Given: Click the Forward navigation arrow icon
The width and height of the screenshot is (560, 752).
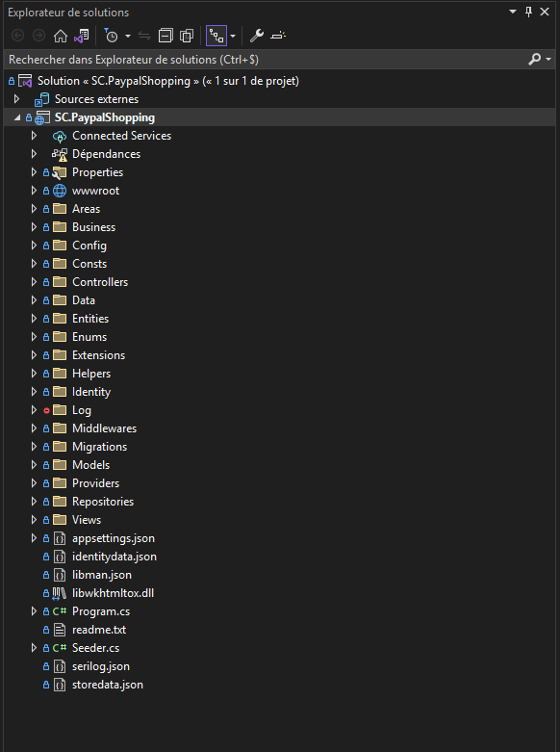Looking at the screenshot, I should click(x=38, y=36).
